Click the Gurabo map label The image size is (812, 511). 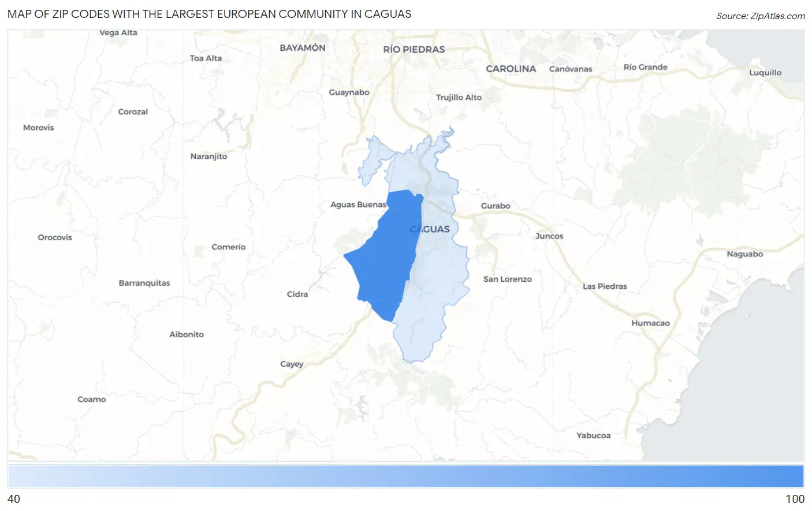pyautogui.click(x=496, y=206)
